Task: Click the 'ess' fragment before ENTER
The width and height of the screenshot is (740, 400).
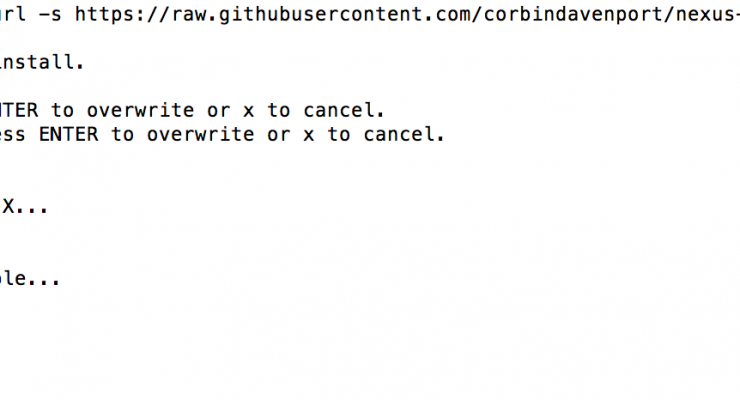Action: [12, 135]
